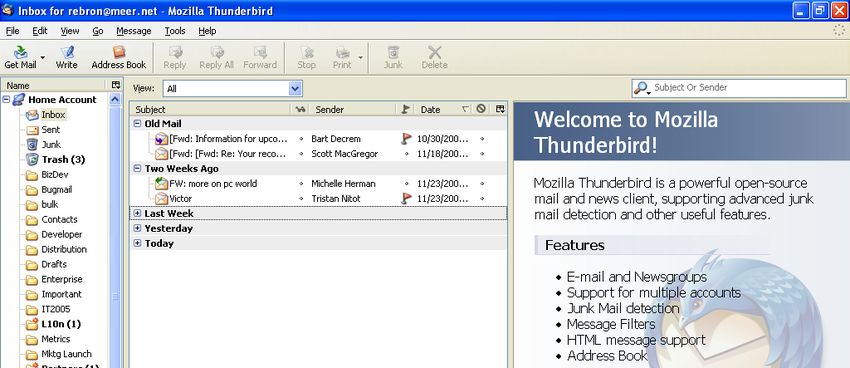Select the BizDev folder
The height and width of the screenshot is (368, 850).
pyautogui.click(x=55, y=175)
